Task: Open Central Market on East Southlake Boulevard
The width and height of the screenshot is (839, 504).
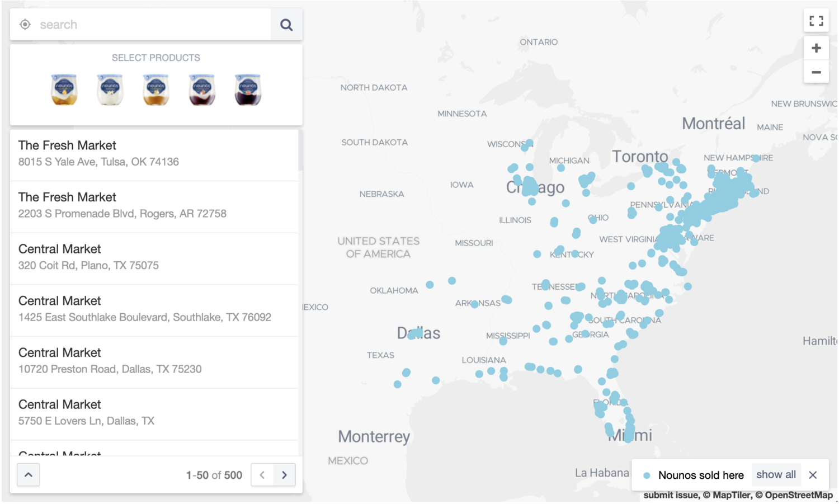Action: (154, 310)
